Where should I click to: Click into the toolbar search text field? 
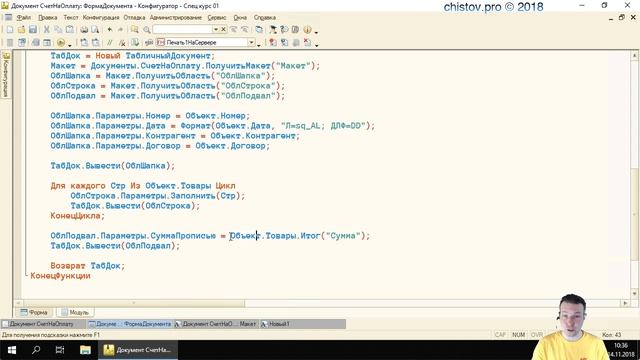(182, 30)
